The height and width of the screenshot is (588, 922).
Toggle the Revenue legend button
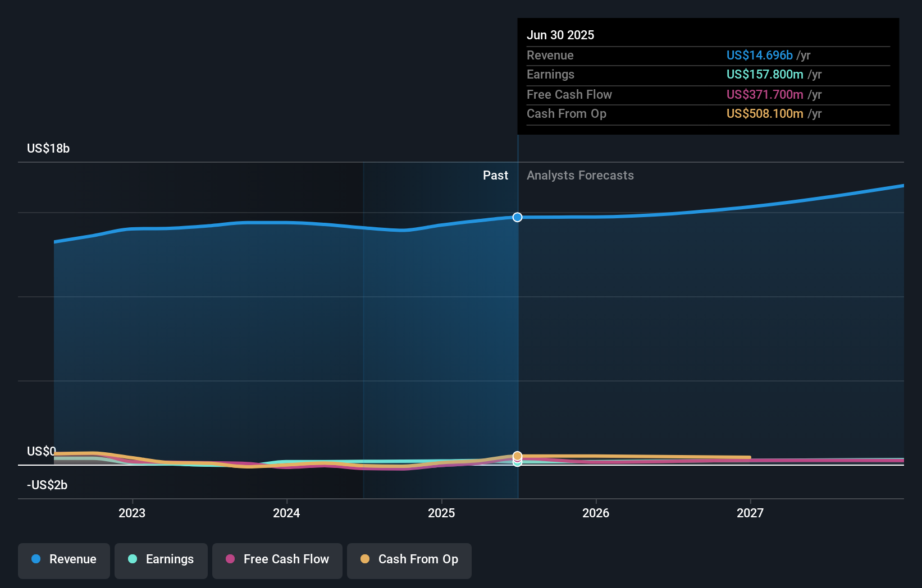point(64,561)
